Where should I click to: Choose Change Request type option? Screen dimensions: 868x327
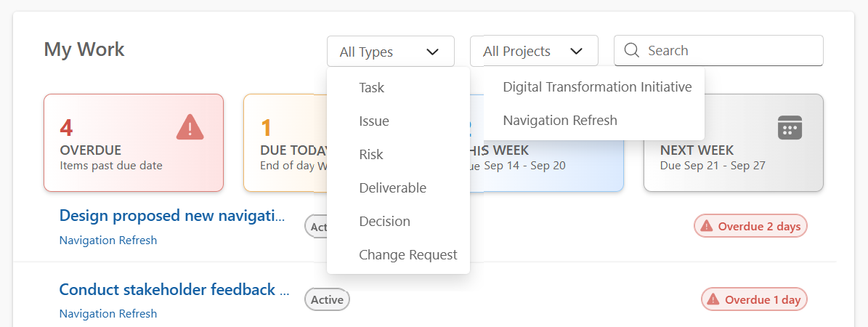click(407, 255)
